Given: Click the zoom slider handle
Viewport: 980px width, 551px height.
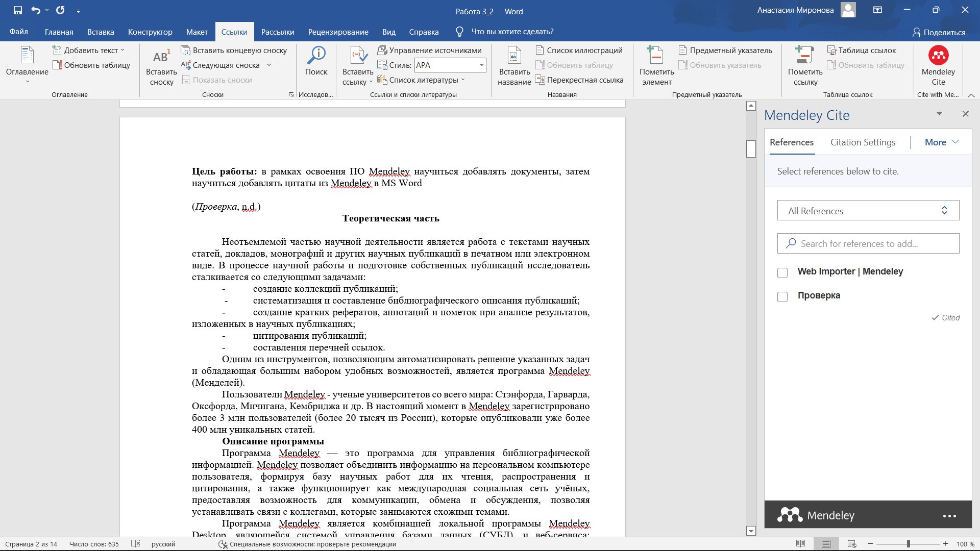Looking at the screenshot, I should [x=908, y=544].
